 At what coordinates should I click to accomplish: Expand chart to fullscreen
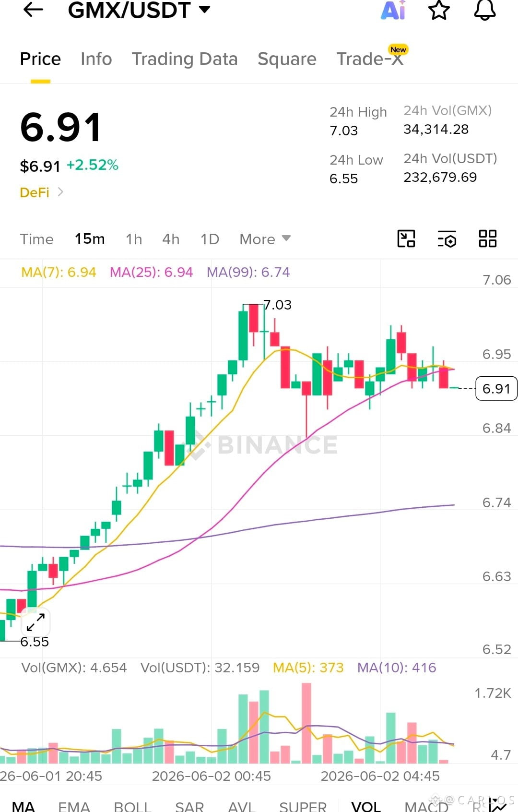[x=35, y=622]
